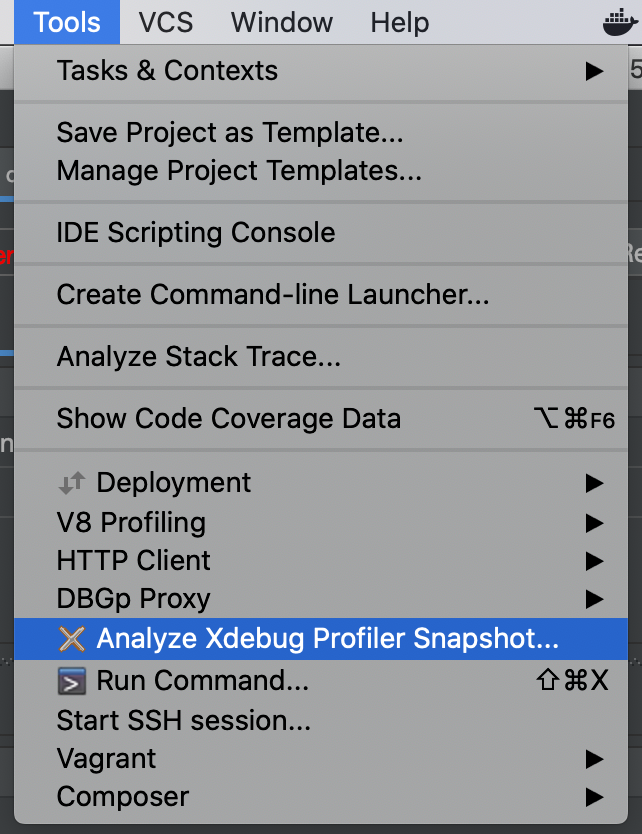642x834 pixels.
Task: Expand the DBGp Proxy submenu arrow
Action: click(x=594, y=599)
